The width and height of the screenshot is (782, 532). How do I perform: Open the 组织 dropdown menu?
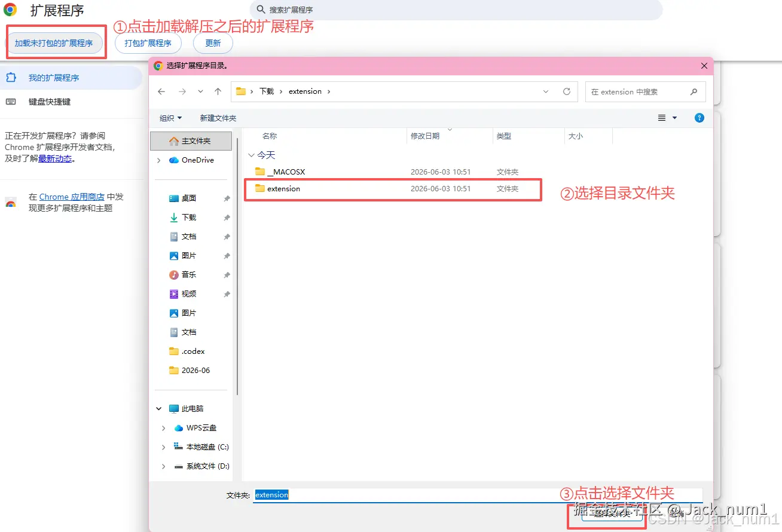[170, 118]
